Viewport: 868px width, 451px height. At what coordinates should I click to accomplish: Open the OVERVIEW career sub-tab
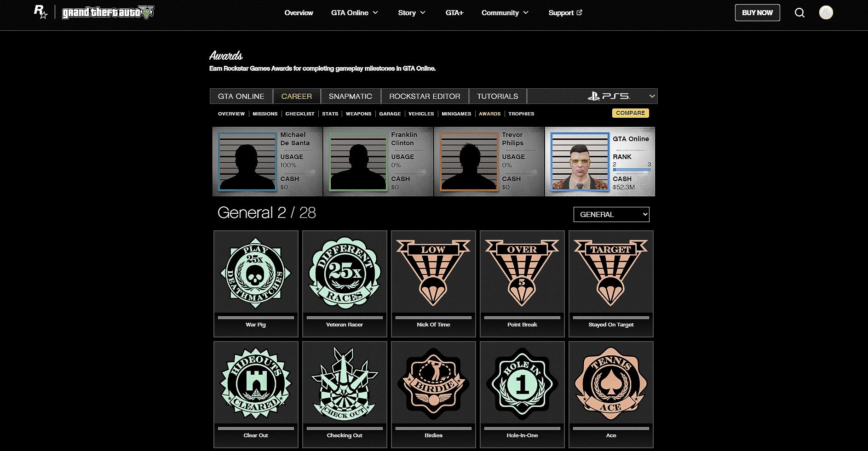click(231, 114)
